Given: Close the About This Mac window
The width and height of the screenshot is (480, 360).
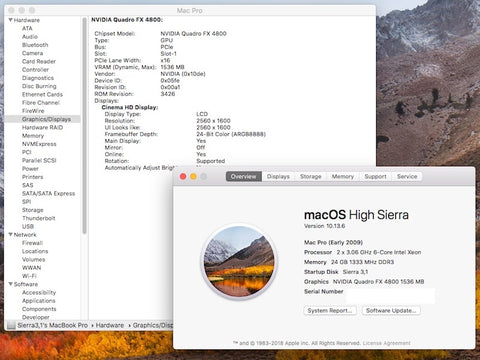Looking at the screenshot, I should [x=183, y=176].
